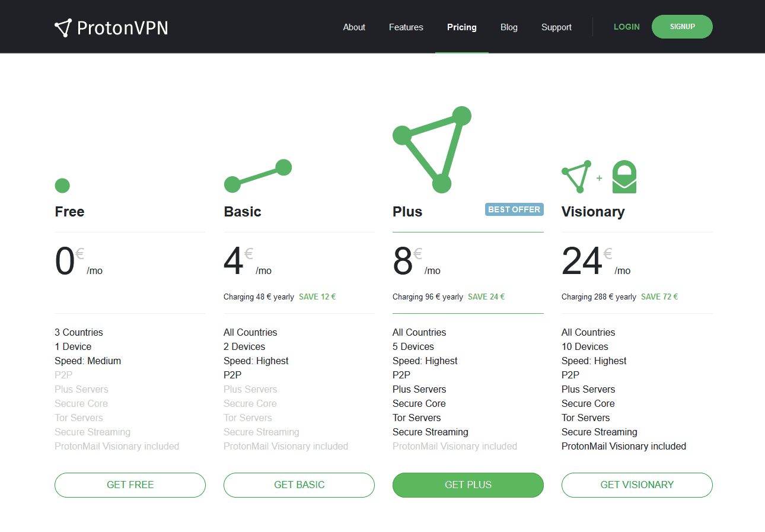
Task: Click greyed 'Plus Servers' in Basic plan
Action: click(250, 389)
